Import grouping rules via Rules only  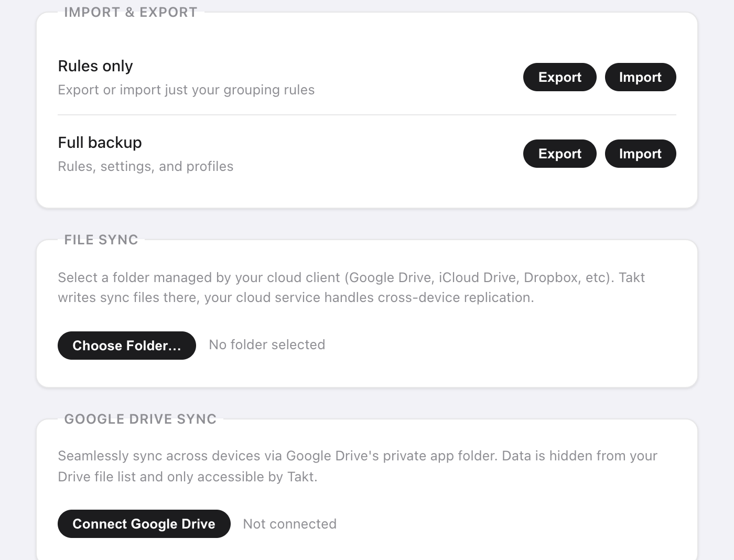tap(640, 77)
